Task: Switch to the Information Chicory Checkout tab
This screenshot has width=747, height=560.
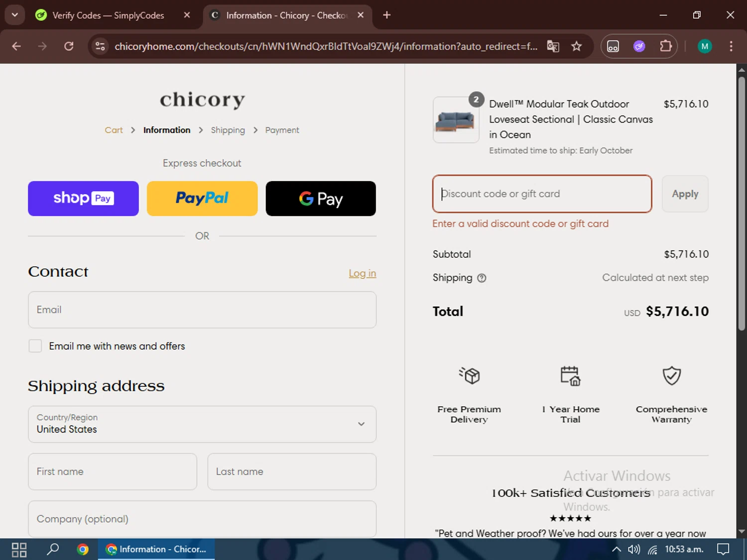Action: 286,15
